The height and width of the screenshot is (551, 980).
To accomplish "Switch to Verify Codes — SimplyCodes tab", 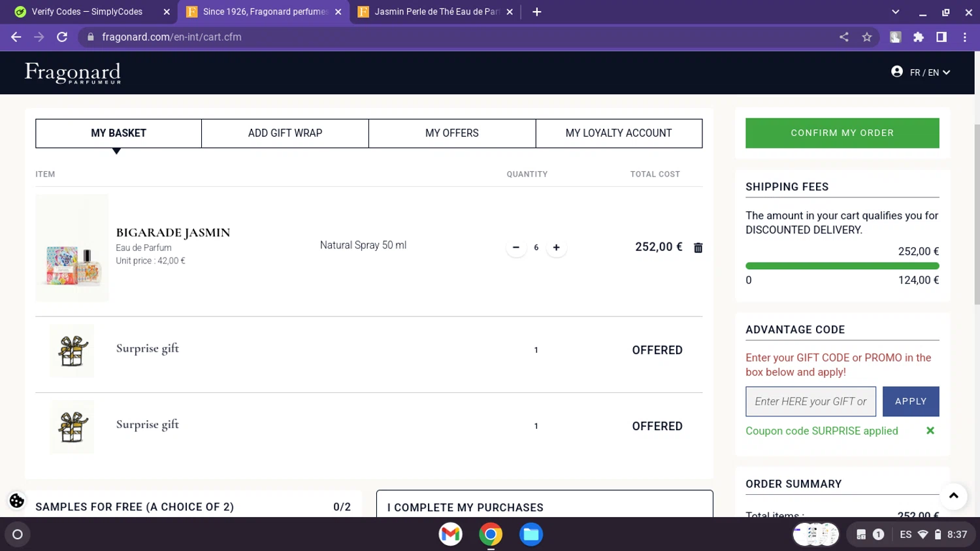I will coord(87,12).
